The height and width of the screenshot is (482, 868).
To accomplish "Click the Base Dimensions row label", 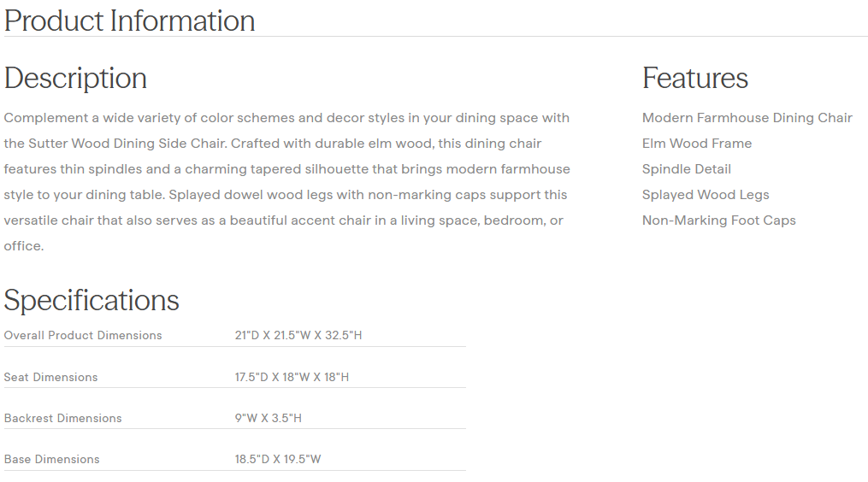I will (51, 459).
